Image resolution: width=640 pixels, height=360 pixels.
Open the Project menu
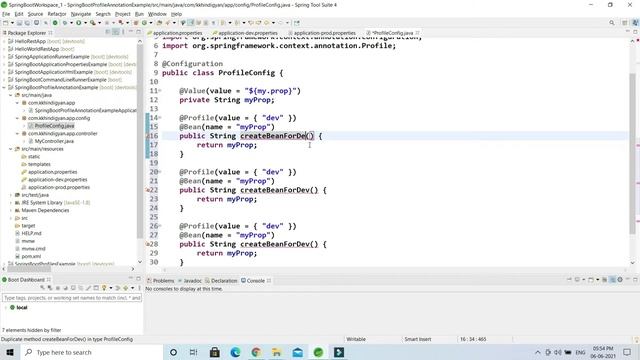122,14
